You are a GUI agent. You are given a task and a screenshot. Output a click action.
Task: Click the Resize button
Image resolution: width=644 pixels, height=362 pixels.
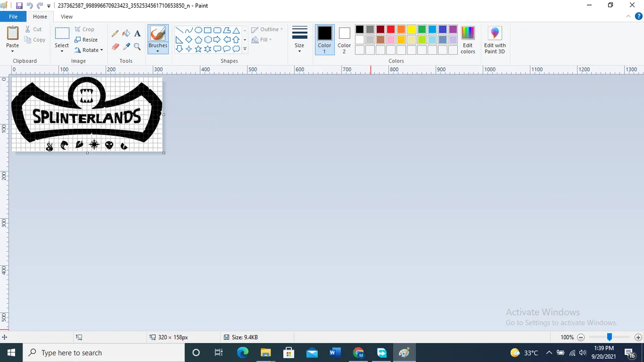[x=86, y=40]
